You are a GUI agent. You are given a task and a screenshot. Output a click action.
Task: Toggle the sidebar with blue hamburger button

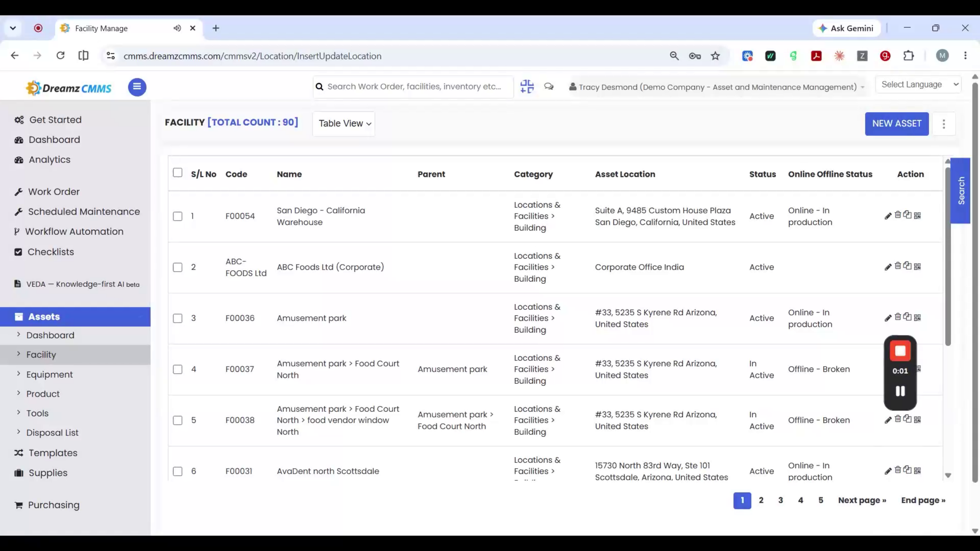click(x=137, y=87)
